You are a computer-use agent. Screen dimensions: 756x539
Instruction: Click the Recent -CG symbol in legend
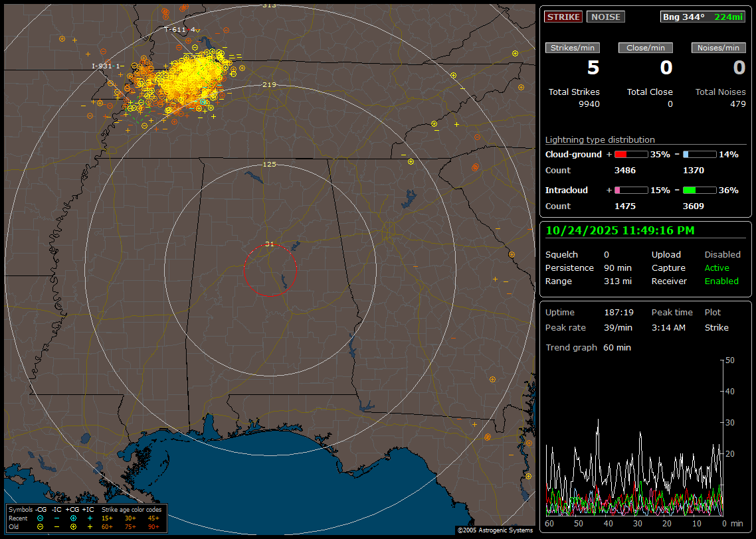coord(40,518)
